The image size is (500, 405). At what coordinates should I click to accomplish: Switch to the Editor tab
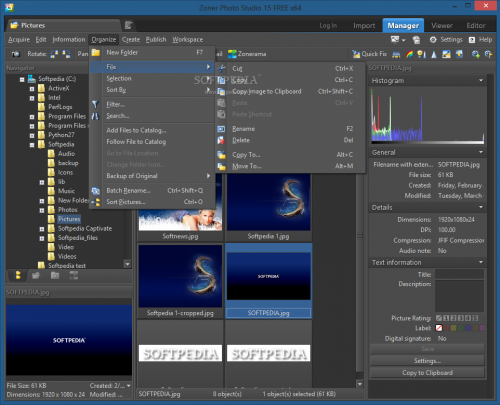[x=476, y=25]
